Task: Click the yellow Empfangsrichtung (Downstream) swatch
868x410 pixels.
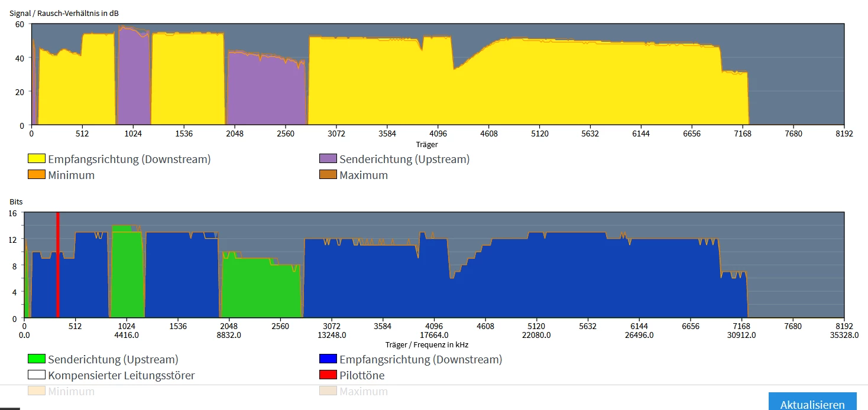Action: click(x=37, y=159)
